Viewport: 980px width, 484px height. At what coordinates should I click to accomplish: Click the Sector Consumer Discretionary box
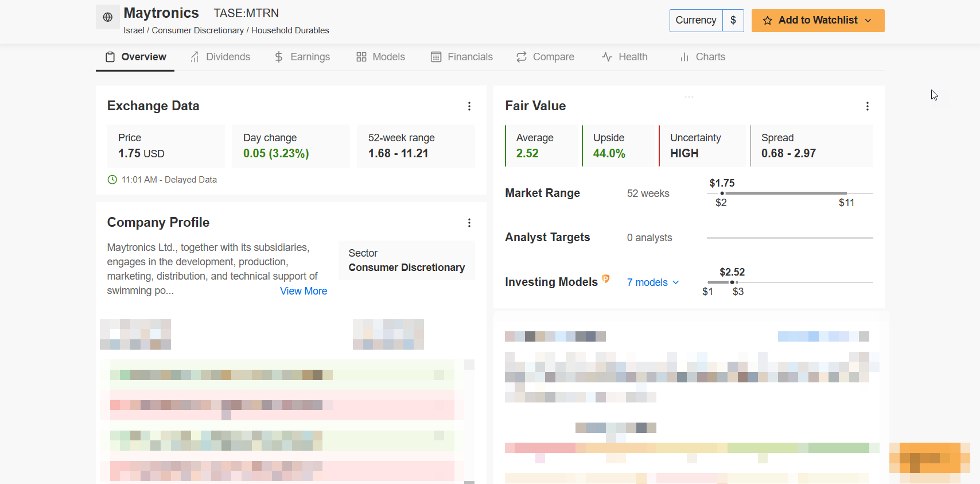coord(407,260)
